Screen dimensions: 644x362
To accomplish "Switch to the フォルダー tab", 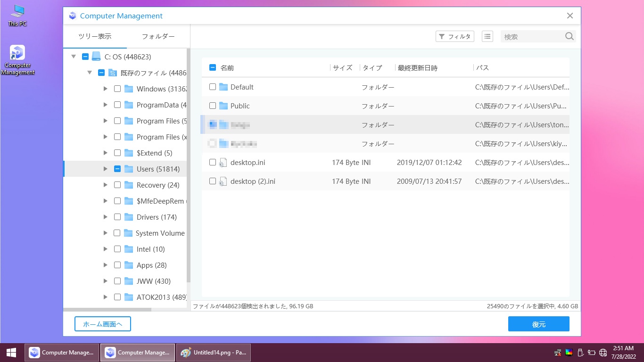I will (x=158, y=36).
